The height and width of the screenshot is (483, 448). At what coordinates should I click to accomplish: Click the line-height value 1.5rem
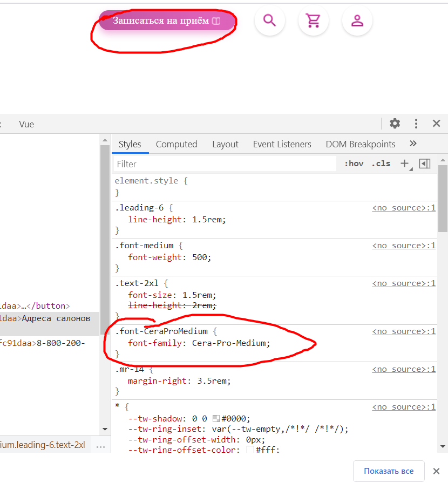click(x=206, y=220)
